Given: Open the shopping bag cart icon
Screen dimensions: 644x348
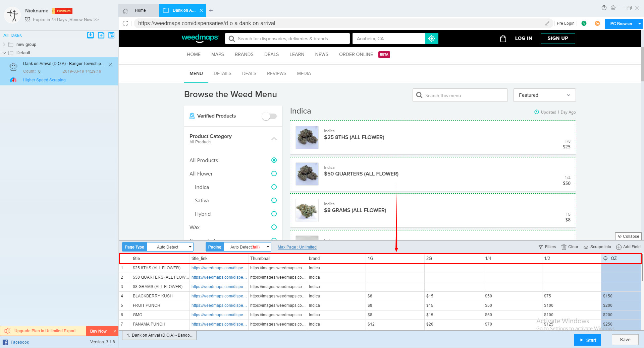Looking at the screenshot, I should click(503, 39).
